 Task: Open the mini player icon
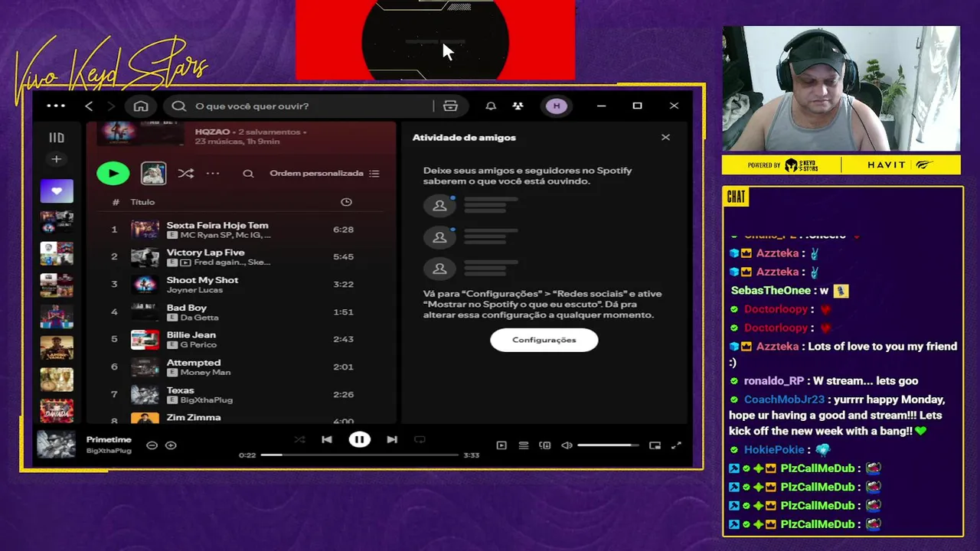[x=655, y=445]
